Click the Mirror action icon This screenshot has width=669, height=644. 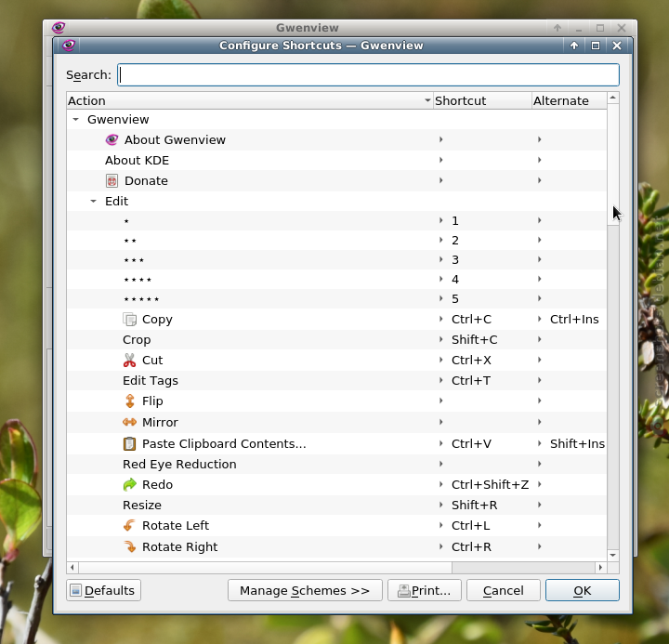pos(130,422)
